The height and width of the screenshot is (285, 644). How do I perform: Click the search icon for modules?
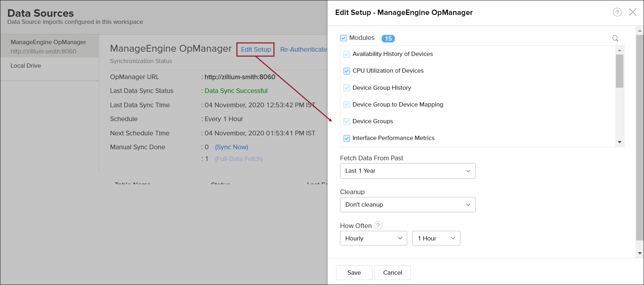tap(615, 38)
